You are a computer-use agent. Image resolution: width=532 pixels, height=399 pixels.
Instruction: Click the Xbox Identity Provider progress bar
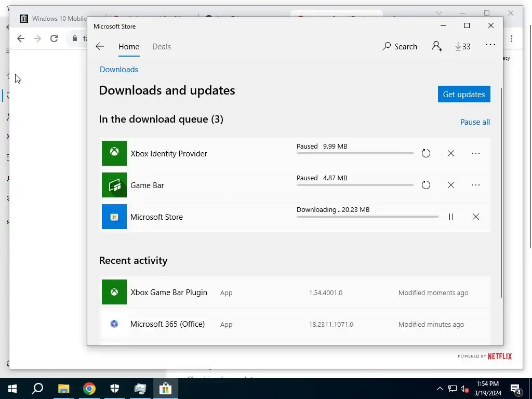355,153
